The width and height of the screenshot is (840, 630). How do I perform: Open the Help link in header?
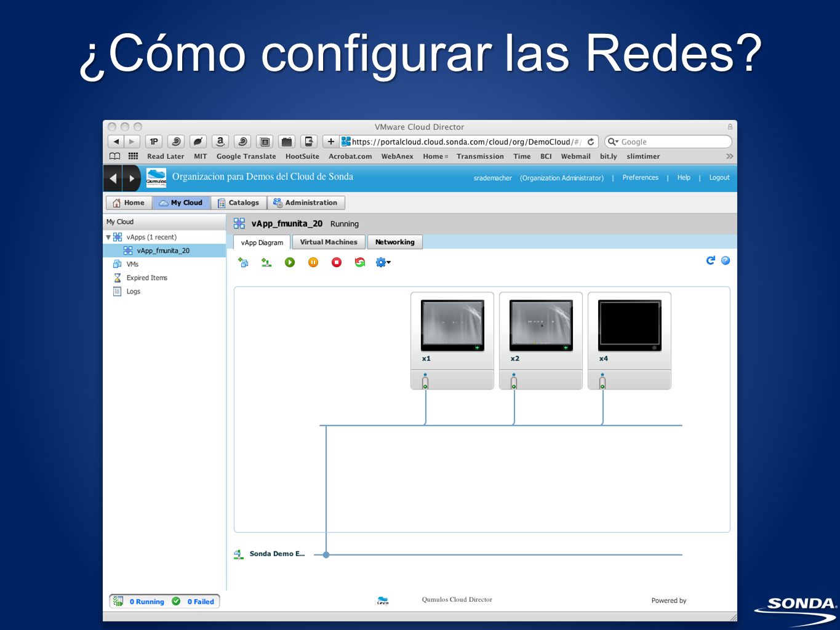684,177
